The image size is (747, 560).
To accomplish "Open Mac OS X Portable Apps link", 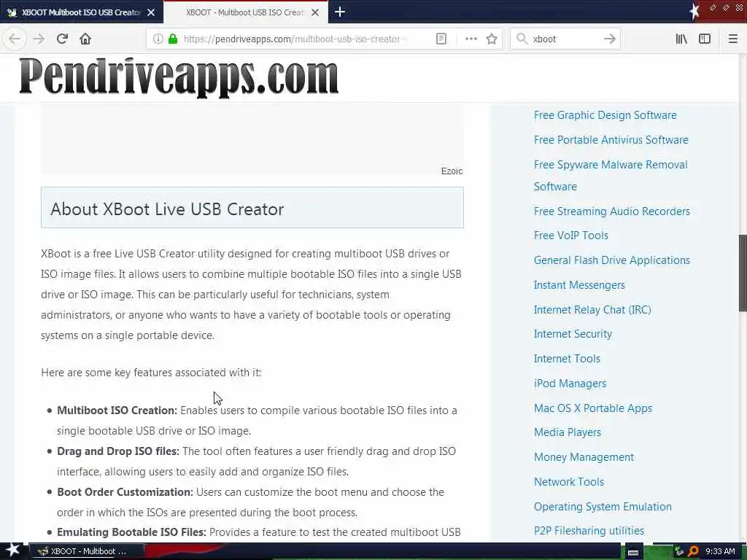I will pyautogui.click(x=592, y=408).
